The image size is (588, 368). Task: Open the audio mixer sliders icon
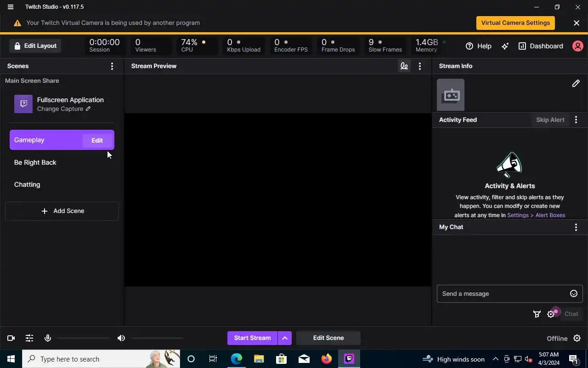(x=29, y=338)
